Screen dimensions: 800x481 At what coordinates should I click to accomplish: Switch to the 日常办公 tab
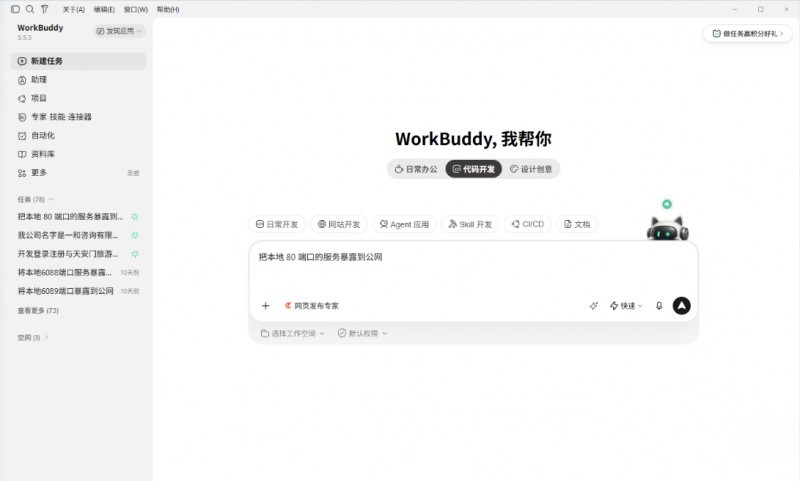click(x=416, y=169)
